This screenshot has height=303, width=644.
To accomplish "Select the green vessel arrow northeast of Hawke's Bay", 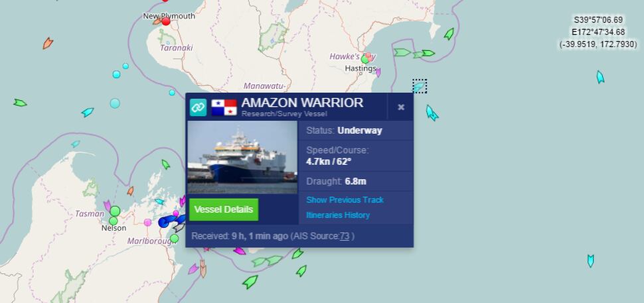I will click(x=449, y=34).
